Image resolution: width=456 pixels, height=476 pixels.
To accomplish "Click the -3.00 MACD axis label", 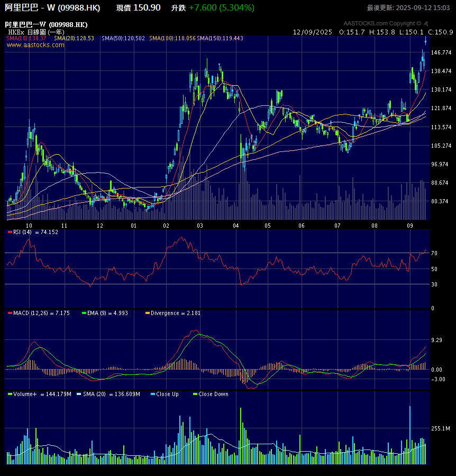I will tap(438, 379).
